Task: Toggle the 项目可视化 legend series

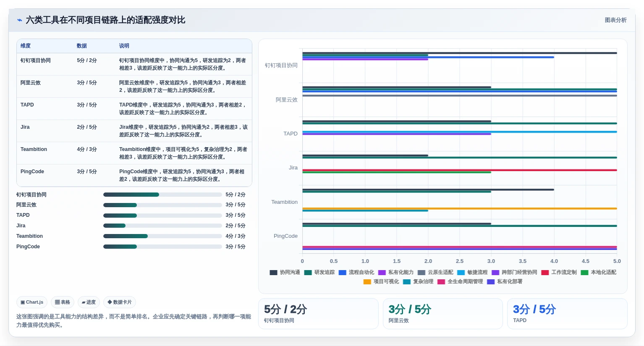Action: click(x=381, y=282)
